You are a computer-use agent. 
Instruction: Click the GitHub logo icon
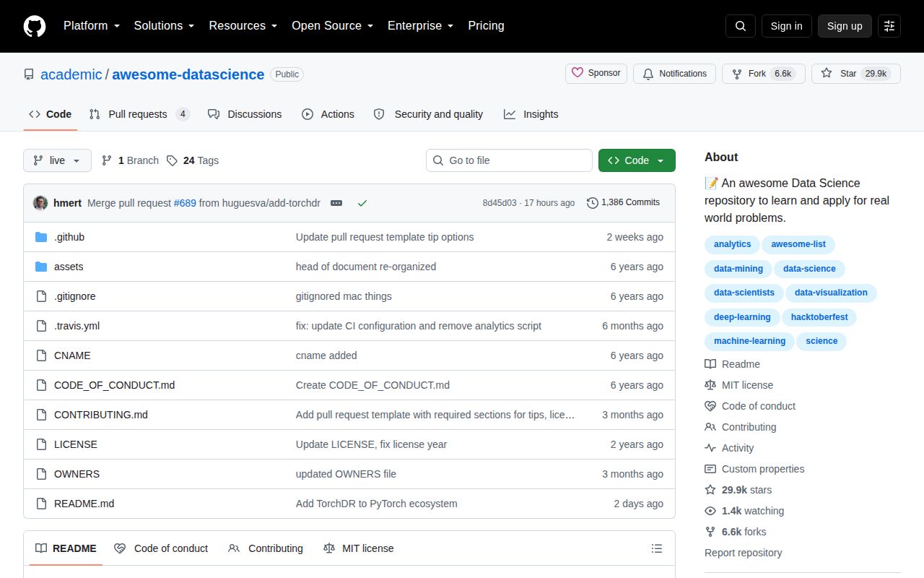point(35,26)
